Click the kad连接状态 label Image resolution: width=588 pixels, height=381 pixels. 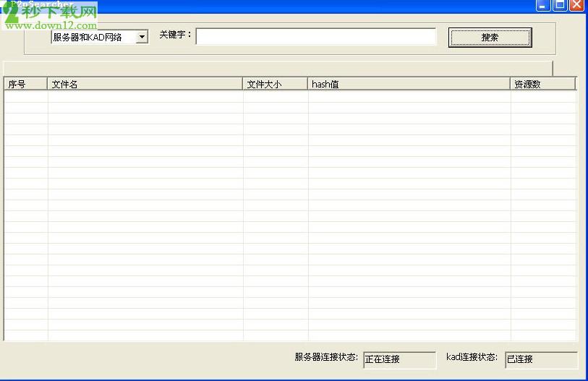point(472,357)
